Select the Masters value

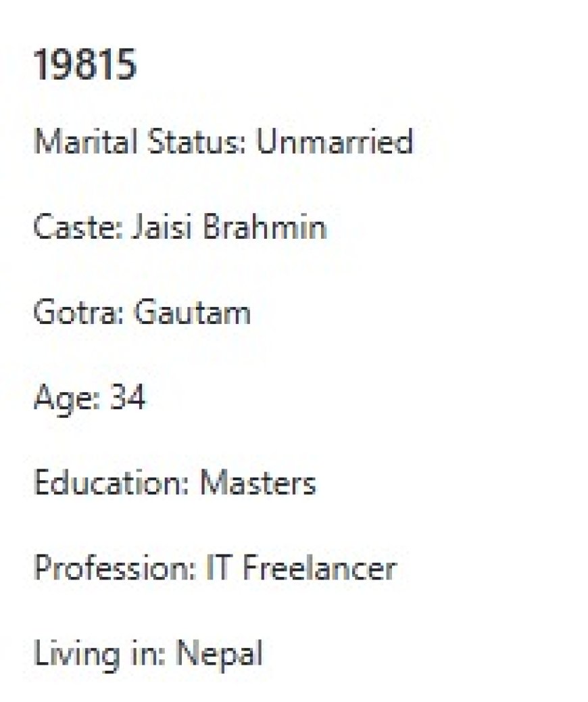258,484
